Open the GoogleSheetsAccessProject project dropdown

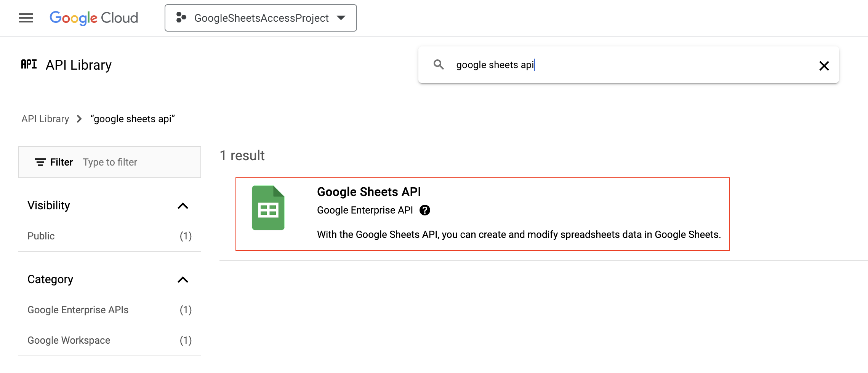[x=261, y=18]
